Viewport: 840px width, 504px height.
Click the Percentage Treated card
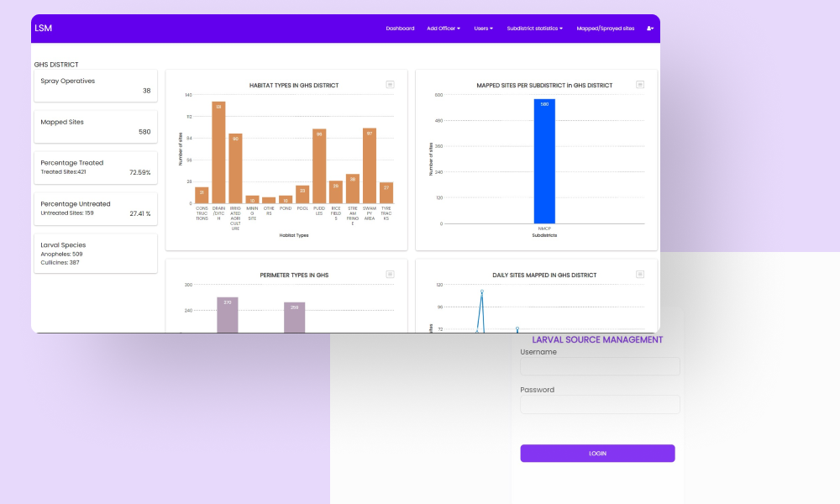coord(96,168)
